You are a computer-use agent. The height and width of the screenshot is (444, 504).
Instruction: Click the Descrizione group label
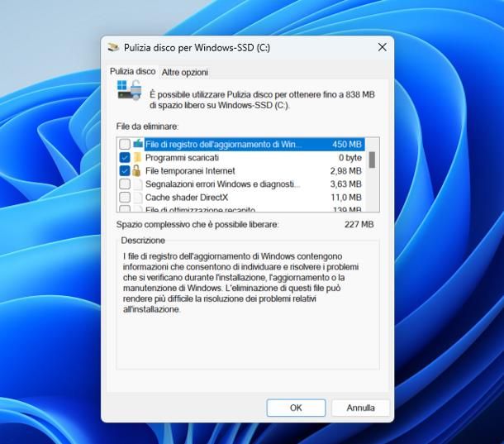coord(143,241)
